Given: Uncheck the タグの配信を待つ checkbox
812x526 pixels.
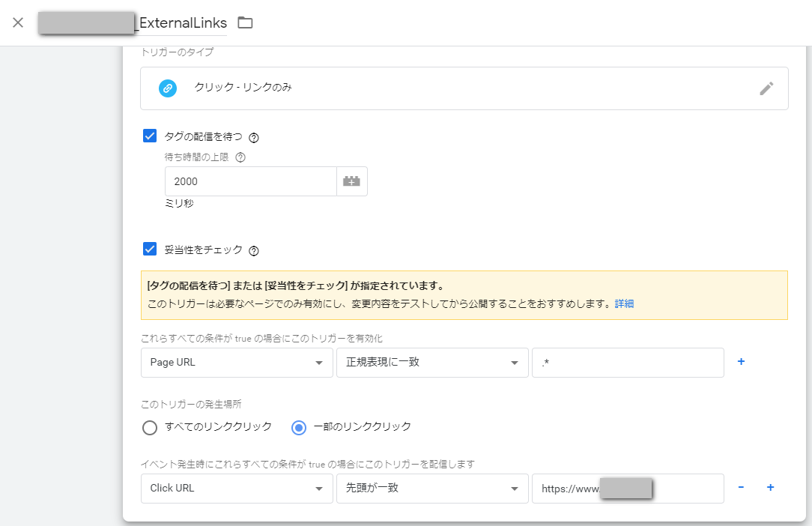Looking at the screenshot, I should click(x=150, y=136).
